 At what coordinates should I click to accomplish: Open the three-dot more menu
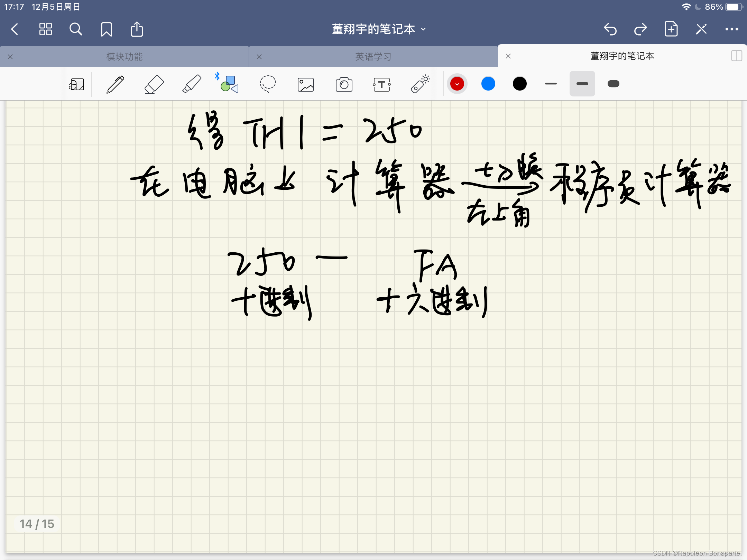731,29
